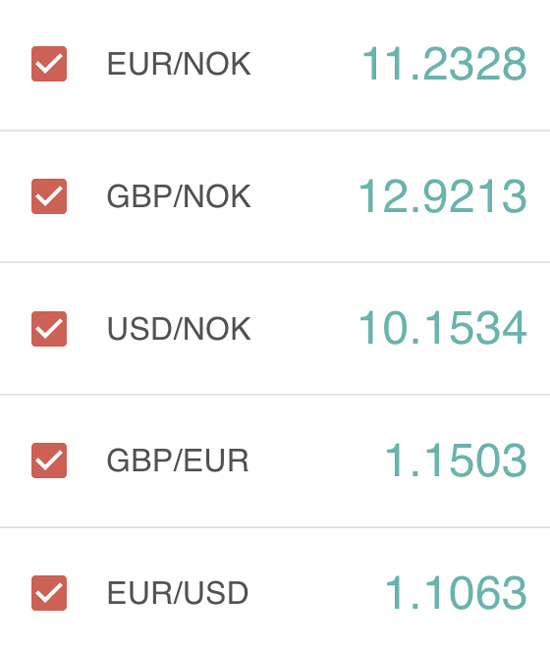Select the 12.9213 rate value
The image size is (550, 650).
443,196
